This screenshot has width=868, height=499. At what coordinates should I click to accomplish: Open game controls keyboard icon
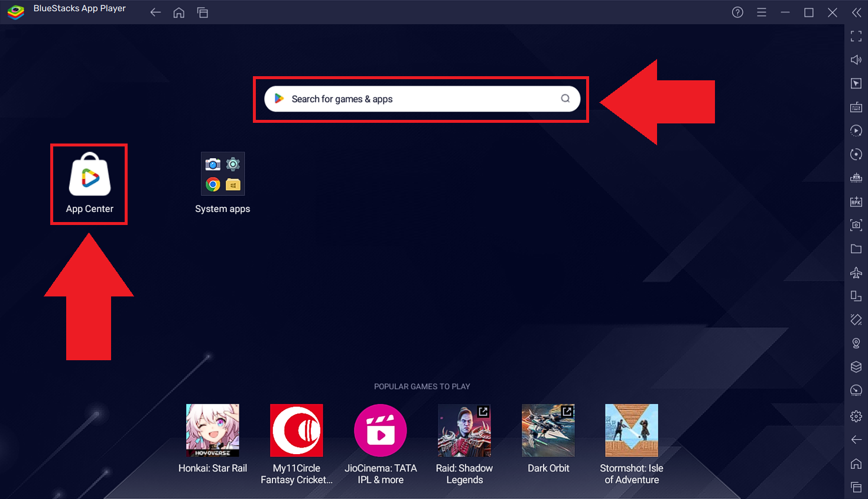point(856,107)
